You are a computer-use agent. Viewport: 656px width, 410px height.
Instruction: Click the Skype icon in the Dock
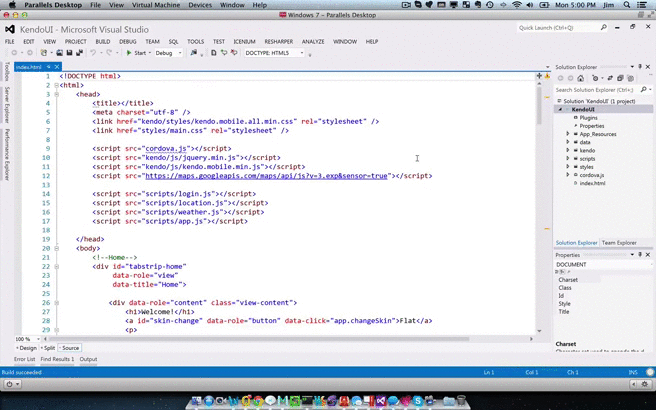[x=417, y=401]
